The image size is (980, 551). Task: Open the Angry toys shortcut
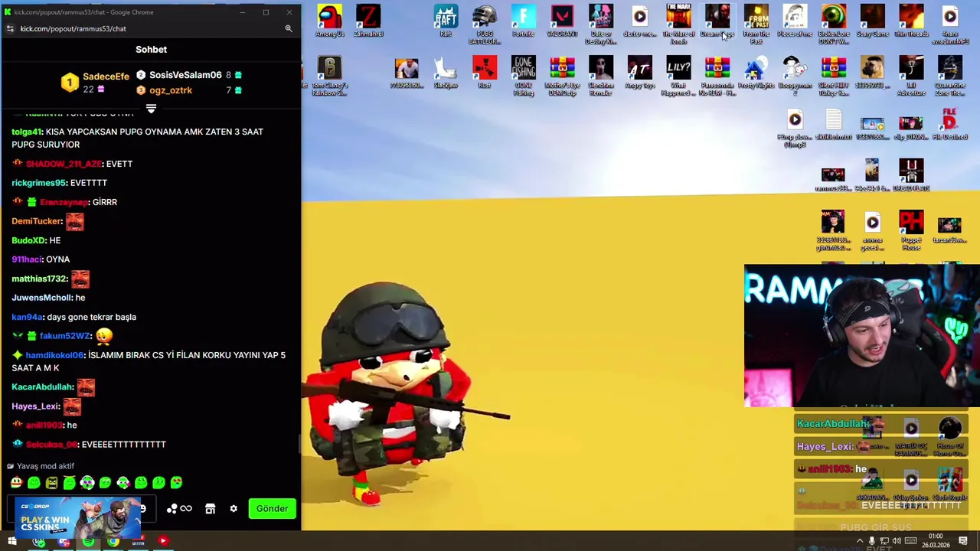[x=640, y=73]
